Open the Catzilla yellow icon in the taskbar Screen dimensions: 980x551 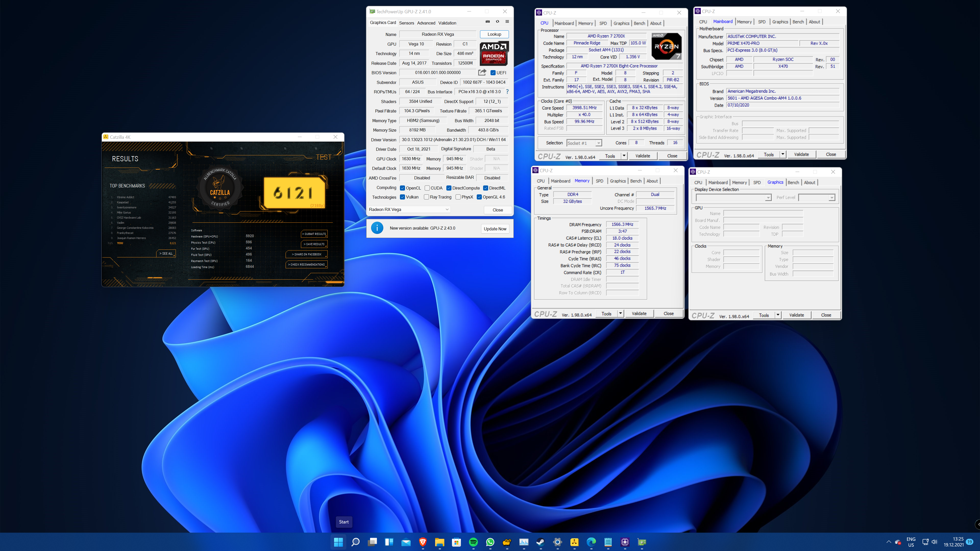pos(574,542)
